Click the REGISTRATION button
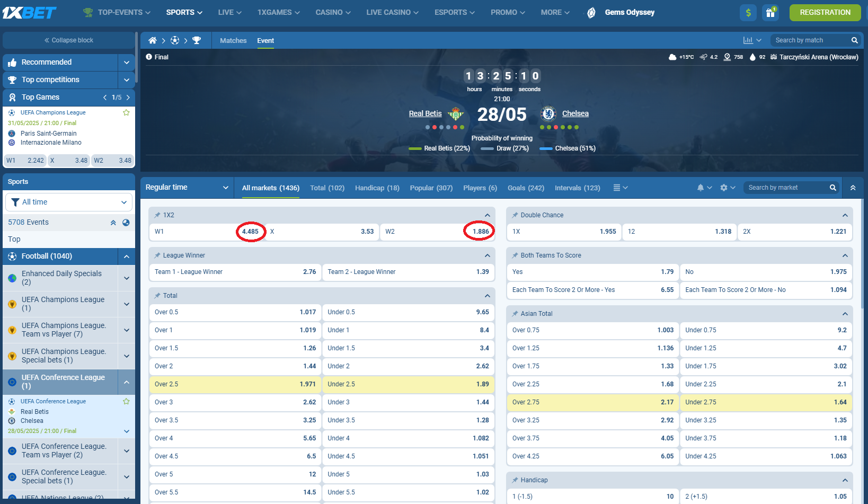 click(x=825, y=12)
